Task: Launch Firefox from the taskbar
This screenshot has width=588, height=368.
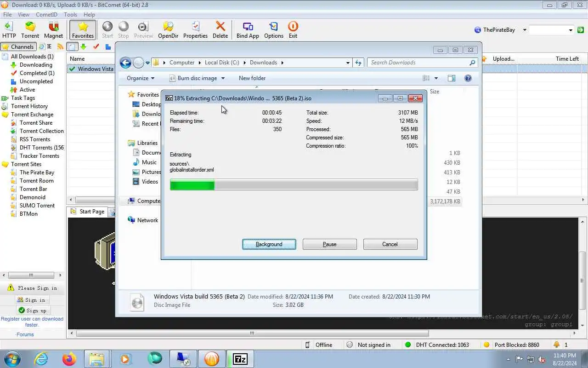Action: (69, 359)
